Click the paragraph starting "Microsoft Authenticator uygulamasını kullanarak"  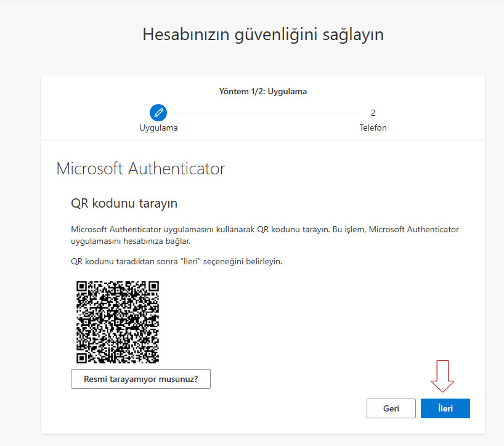265,235
